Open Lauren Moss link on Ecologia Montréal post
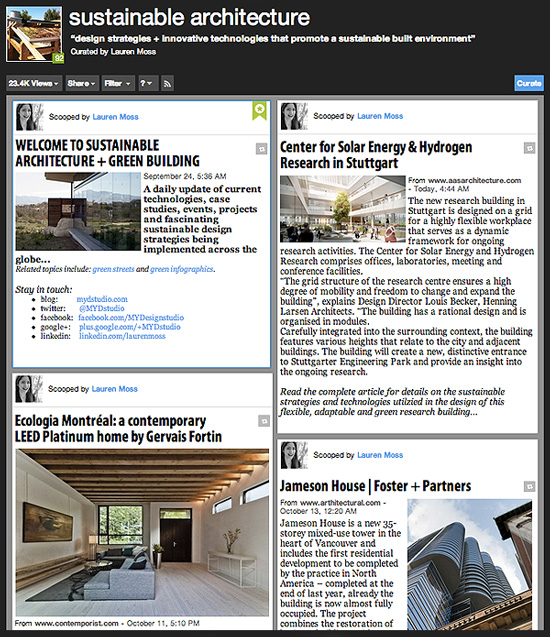Screen dimensions: 550x637 [115, 389]
